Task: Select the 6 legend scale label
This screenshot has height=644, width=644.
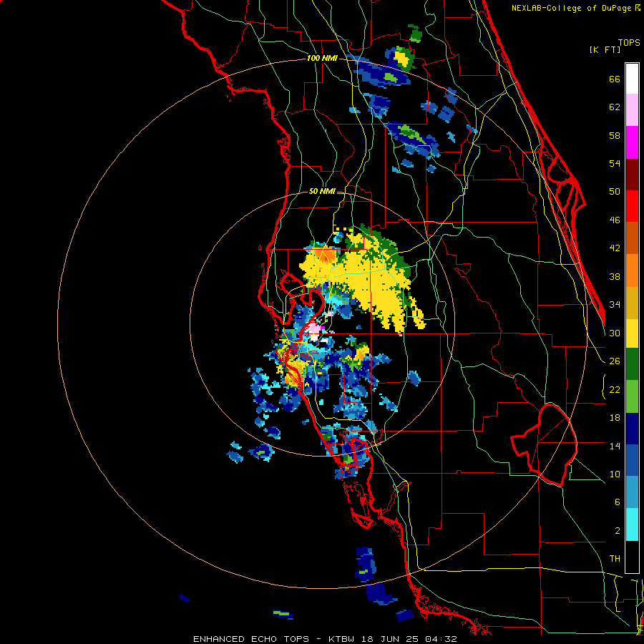Action: 617,502
